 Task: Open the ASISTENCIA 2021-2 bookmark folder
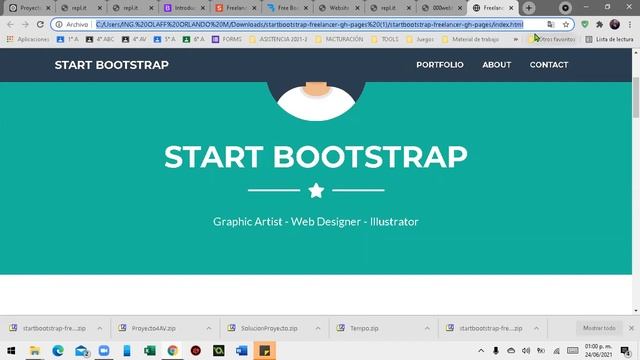click(278, 39)
